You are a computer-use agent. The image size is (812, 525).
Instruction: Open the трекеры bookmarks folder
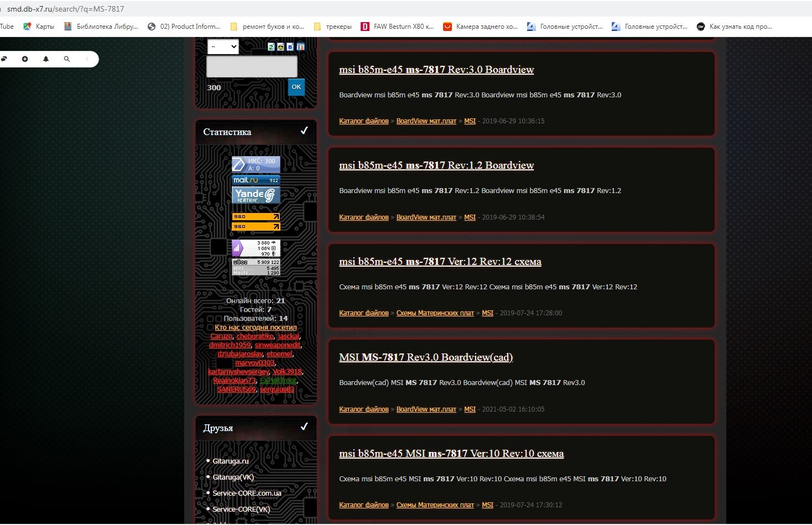[x=332, y=27]
